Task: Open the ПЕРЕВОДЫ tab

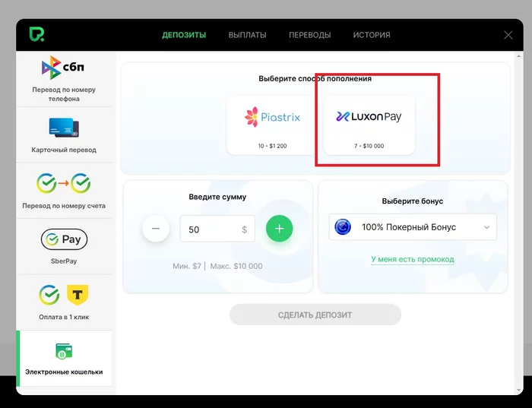Action: click(x=310, y=35)
